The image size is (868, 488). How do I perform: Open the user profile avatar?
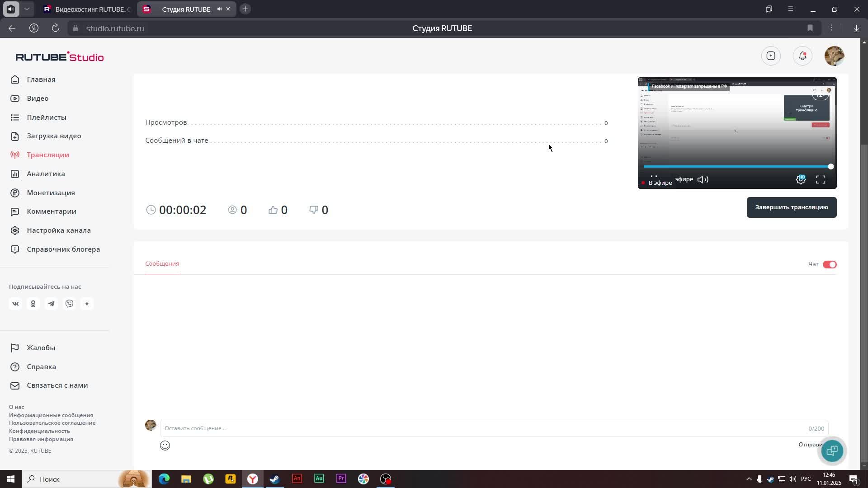click(834, 56)
